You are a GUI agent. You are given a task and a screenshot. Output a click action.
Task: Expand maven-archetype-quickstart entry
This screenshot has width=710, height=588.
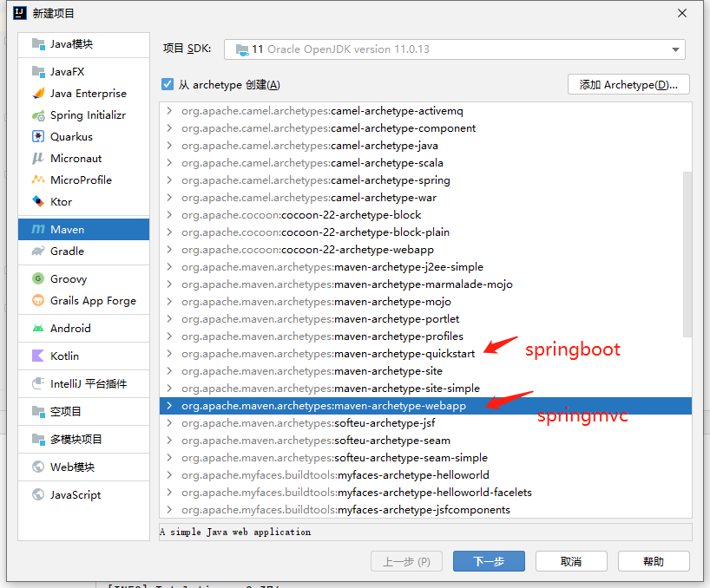click(x=169, y=353)
